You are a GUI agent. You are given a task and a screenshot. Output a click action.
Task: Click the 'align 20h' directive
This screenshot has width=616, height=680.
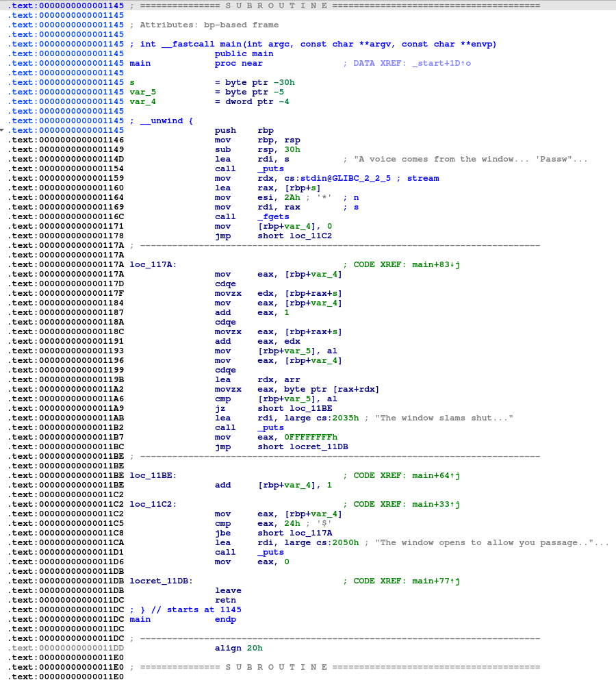pyautogui.click(x=238, y=648)
